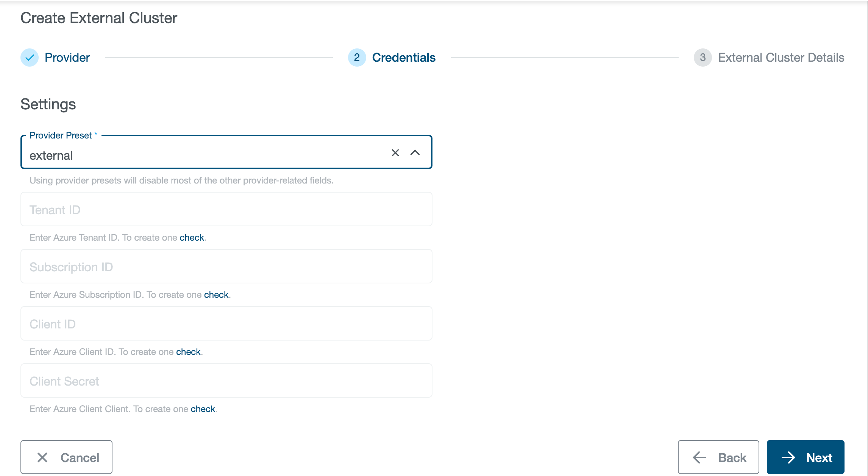Click the clear (X) icon in Provider Preset field

click(395, 153)
